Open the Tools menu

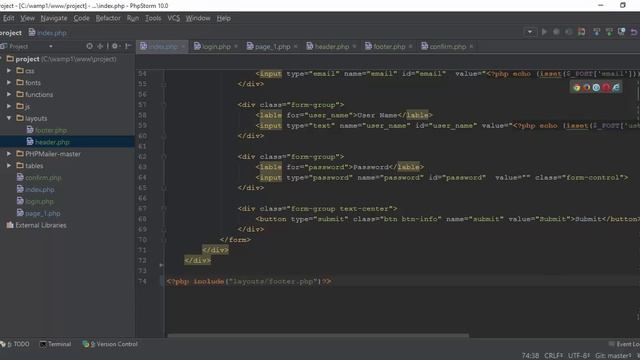tap(153, 18)
